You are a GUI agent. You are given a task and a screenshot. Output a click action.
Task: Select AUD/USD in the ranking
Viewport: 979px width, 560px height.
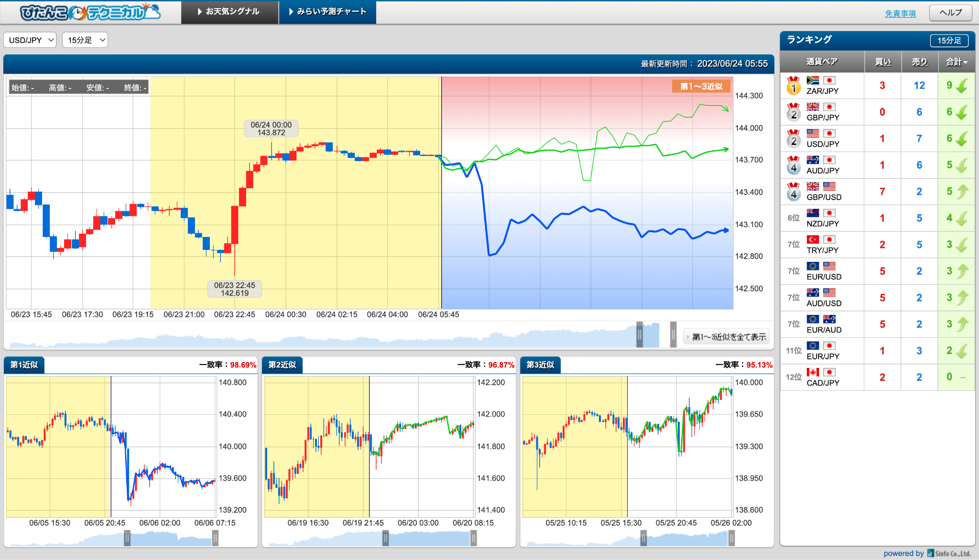pos(877,298)
